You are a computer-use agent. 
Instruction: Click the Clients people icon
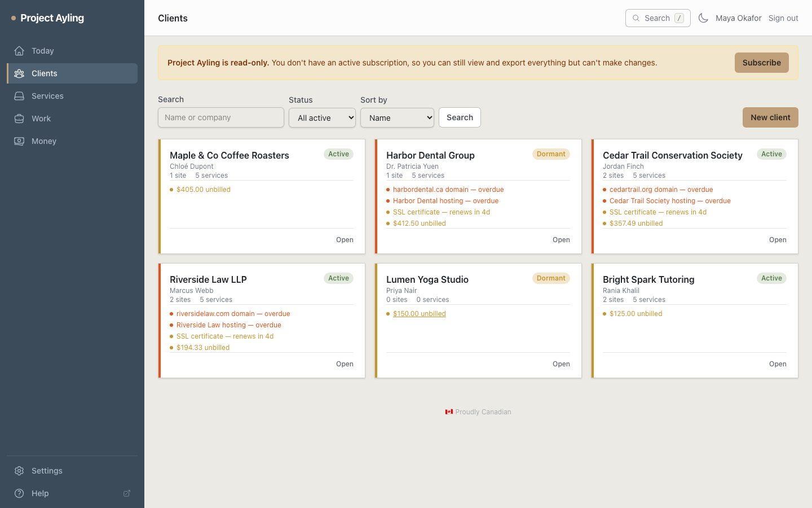pos(19,73)
